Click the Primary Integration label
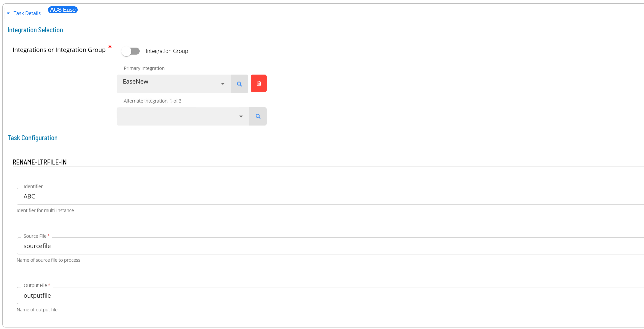Screen dimensions: 644x329 (144, 68)
